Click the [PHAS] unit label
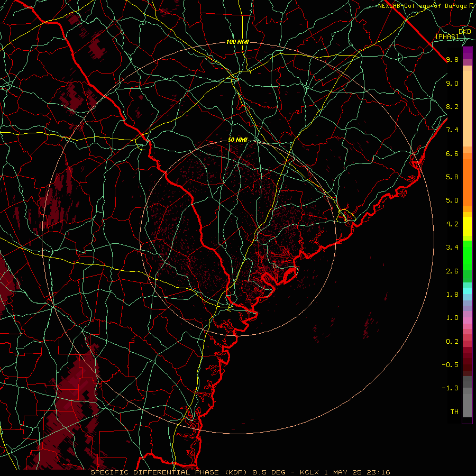Viewport: 476px width, 476px height. 447,36
